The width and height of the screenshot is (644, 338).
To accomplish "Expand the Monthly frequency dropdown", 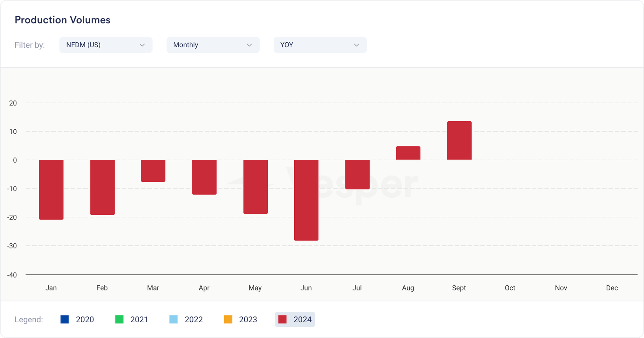I will pos(213,45).
